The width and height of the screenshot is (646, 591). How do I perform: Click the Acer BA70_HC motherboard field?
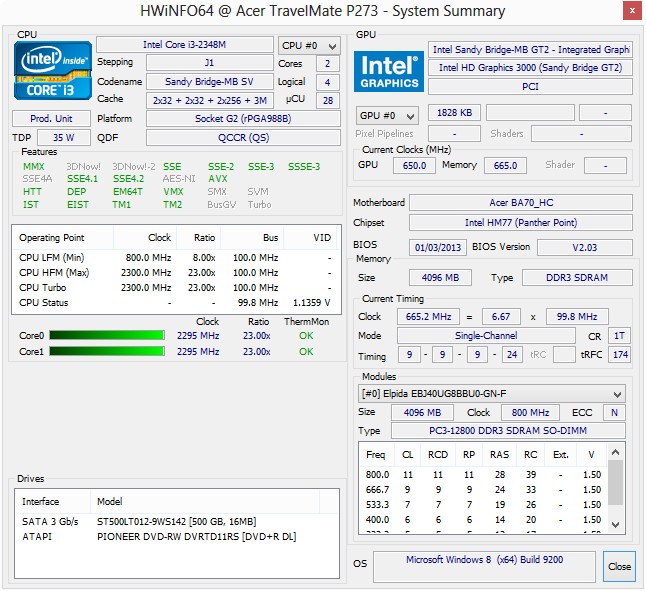pos(521,203)
